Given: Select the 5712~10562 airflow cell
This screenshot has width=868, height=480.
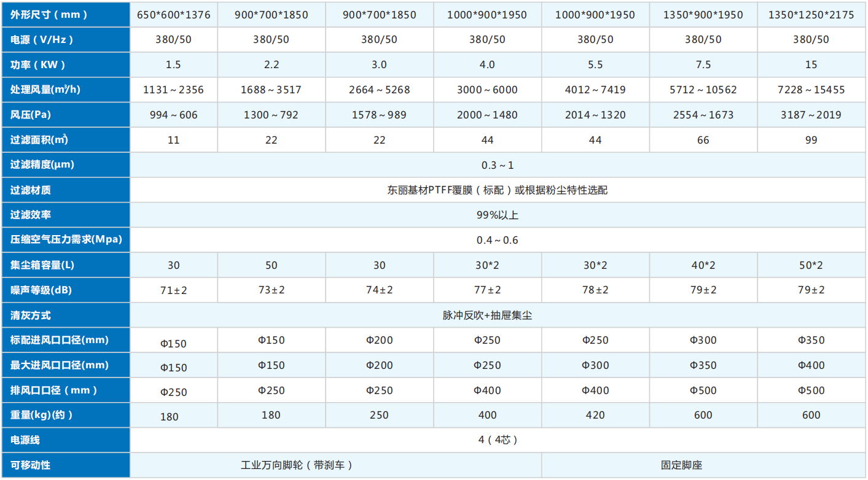Looking at the screenshot, I should click(703, 90).
